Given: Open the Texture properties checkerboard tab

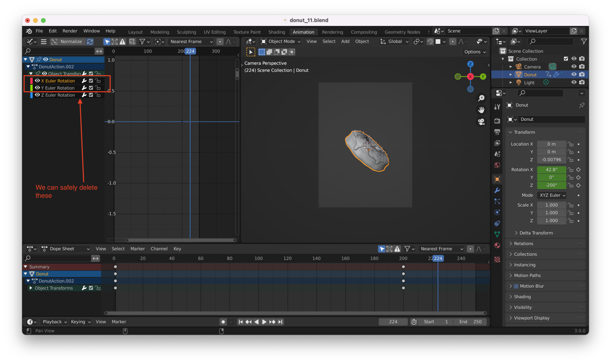Looking at the screenshot, I should 497,260.
